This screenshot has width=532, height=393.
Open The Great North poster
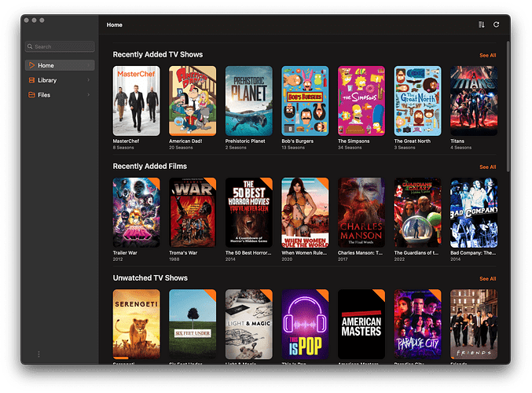417,101
